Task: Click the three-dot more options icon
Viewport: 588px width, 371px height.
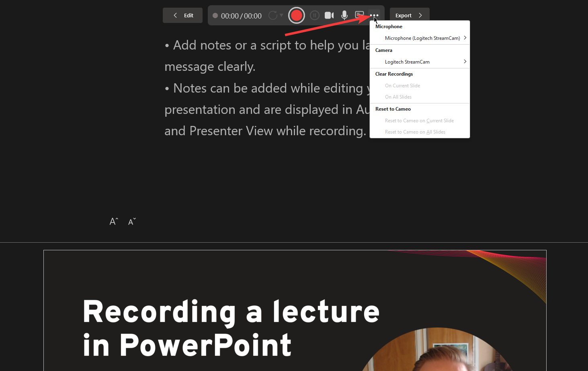Action: (x=374, y=16)
